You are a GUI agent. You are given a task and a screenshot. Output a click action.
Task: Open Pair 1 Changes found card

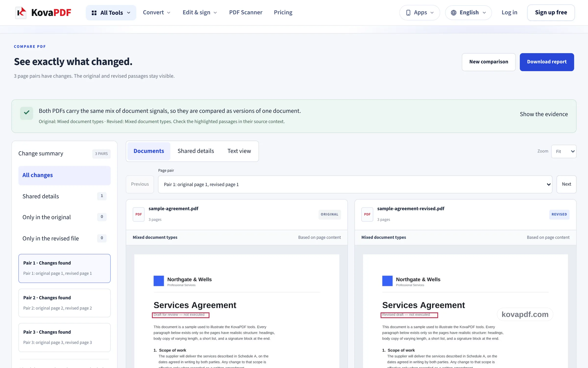(64, 268)
